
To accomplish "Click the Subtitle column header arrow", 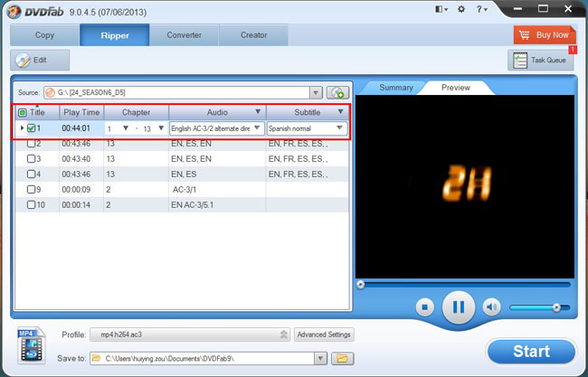I will click(x=340, y=112).
